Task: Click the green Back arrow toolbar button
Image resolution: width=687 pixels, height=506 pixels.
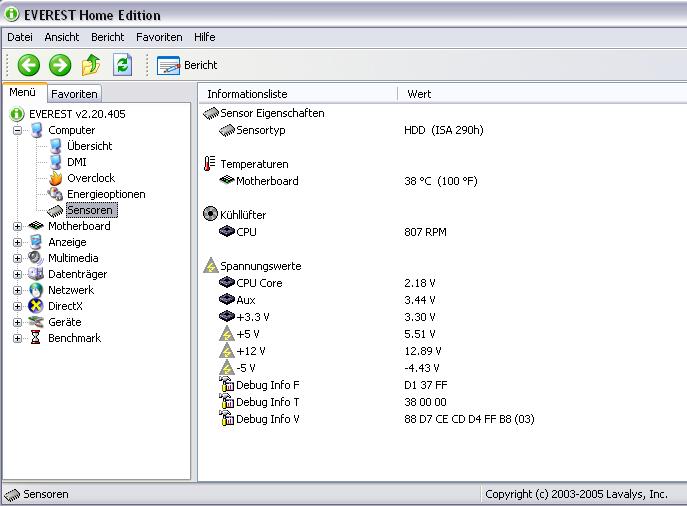Action: pos(28,65)
